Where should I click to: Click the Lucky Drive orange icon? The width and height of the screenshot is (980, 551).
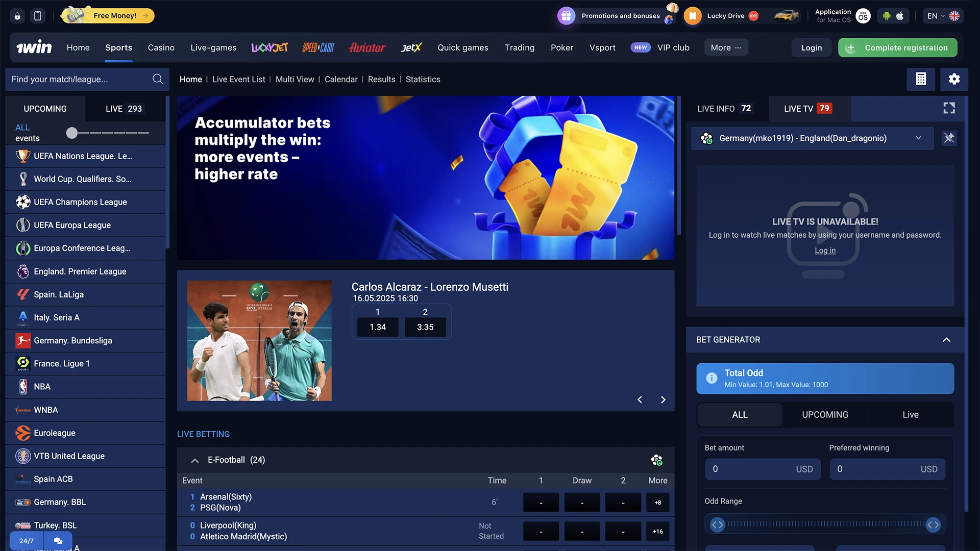693,16
